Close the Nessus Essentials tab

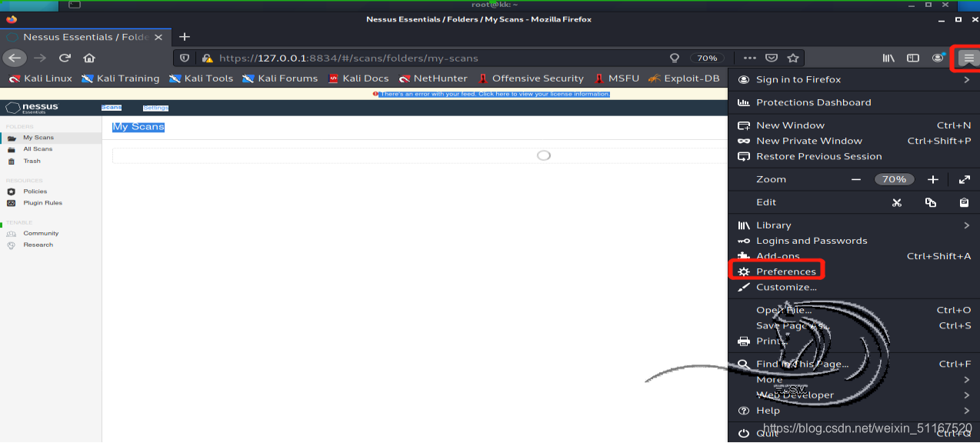coord(158,37)
